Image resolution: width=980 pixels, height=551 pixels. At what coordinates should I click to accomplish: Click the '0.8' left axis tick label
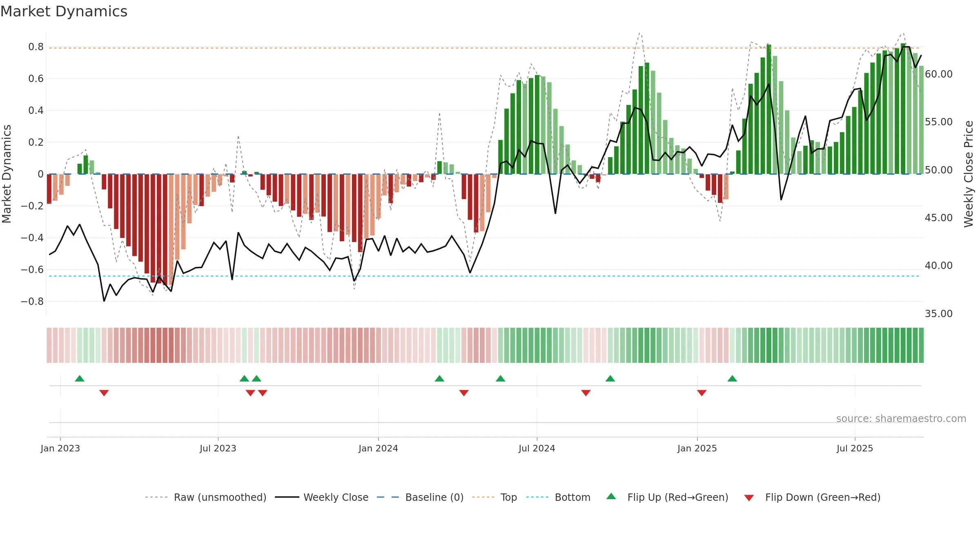36,47
